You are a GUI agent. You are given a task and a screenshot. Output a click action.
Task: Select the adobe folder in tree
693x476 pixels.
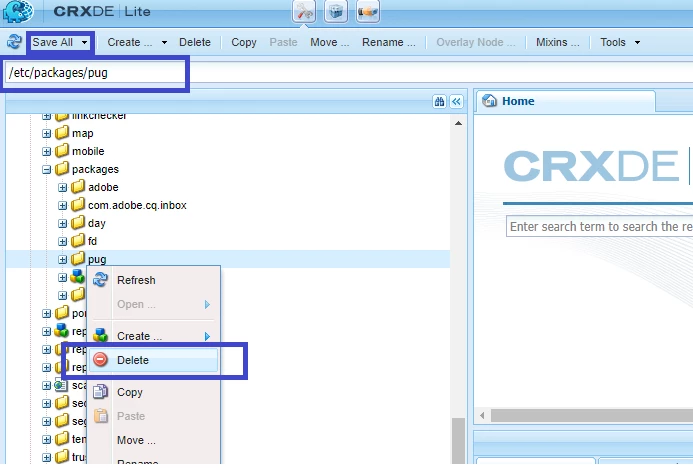[x=103, y=187]
